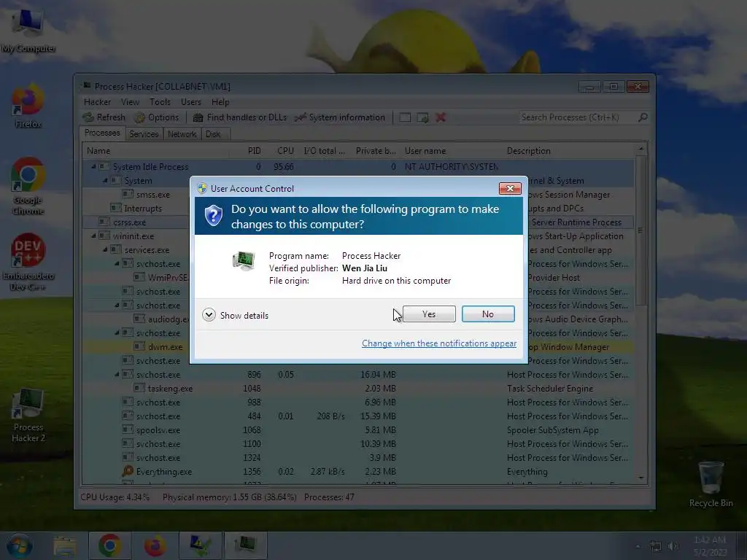Select the Interrupts row
Image resolution: width=747 pixels, height=560 pixels.
click(x=357, y=208)
